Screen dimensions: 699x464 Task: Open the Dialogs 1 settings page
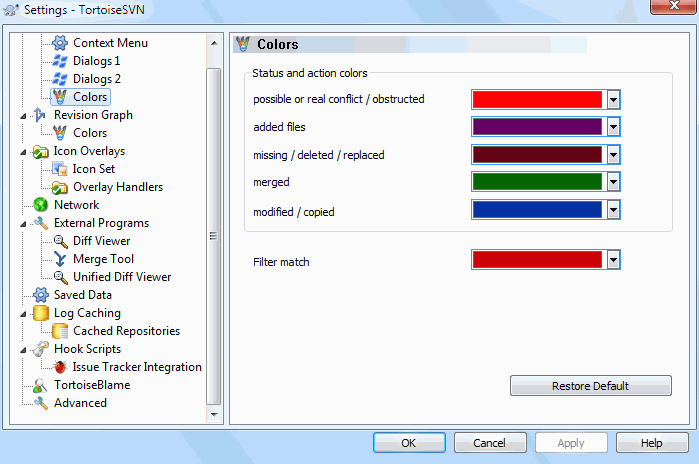(x=97, y=61)
